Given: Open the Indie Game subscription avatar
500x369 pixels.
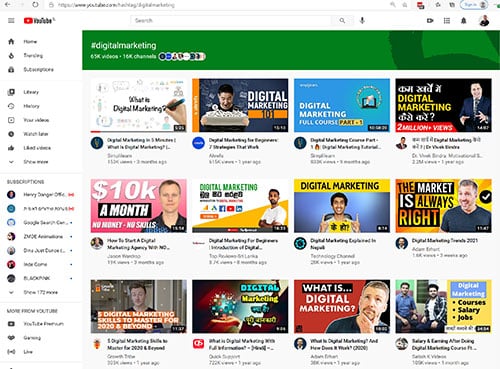Looking at the screenshot, I should [11, 264].
